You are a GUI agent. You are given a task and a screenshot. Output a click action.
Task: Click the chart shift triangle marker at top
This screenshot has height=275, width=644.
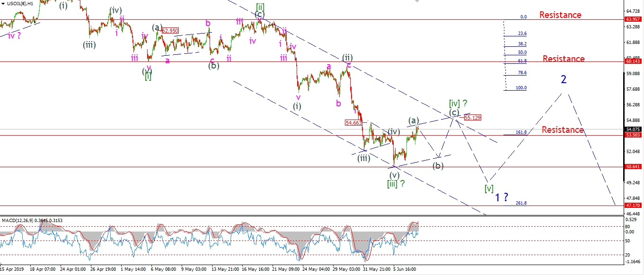(416, 2)
